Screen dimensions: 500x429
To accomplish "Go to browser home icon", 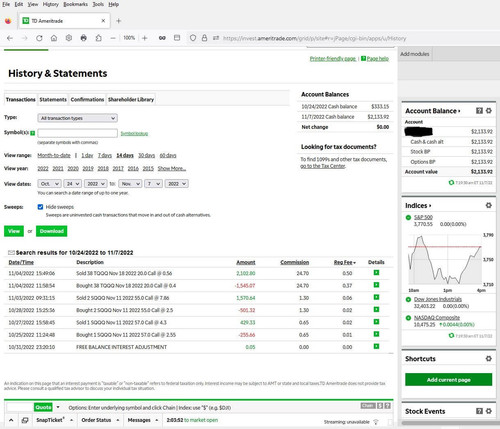I will [x=54, y=38].
